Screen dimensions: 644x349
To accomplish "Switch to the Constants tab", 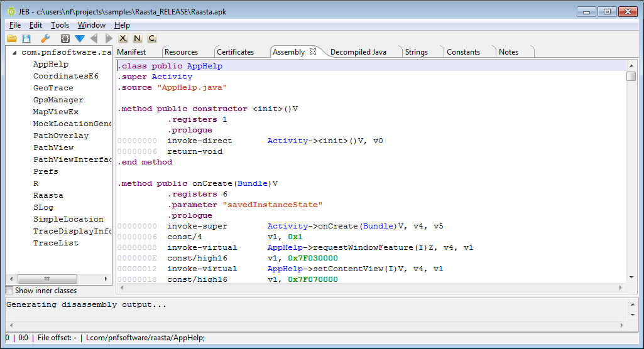I will coord(463,52).
